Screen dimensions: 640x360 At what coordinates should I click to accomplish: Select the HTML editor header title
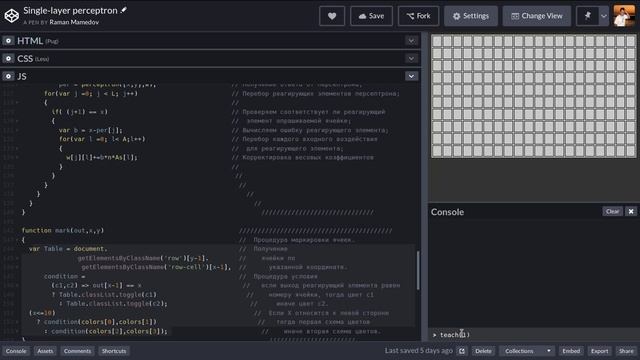pyautogui.click(x=30, y=41)
